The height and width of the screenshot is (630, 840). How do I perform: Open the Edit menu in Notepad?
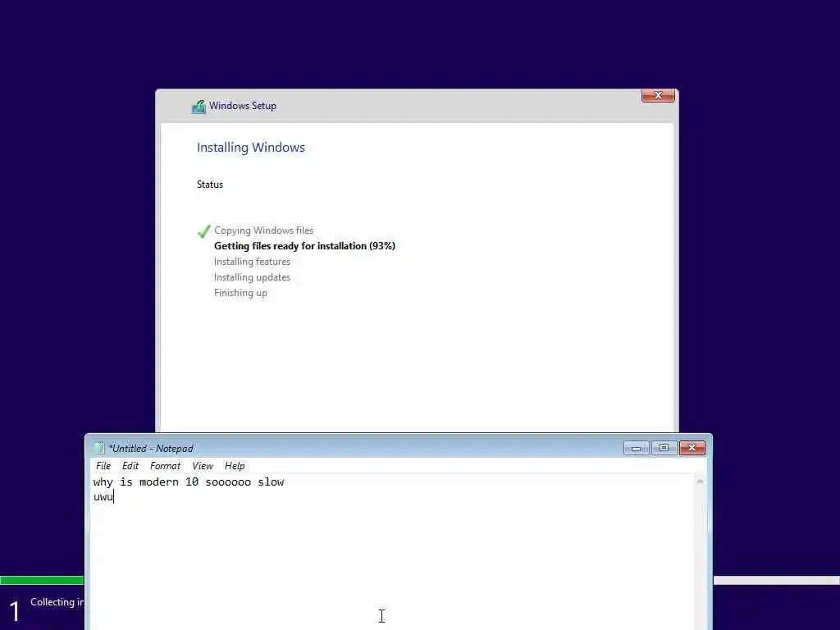tap(130, 466)
